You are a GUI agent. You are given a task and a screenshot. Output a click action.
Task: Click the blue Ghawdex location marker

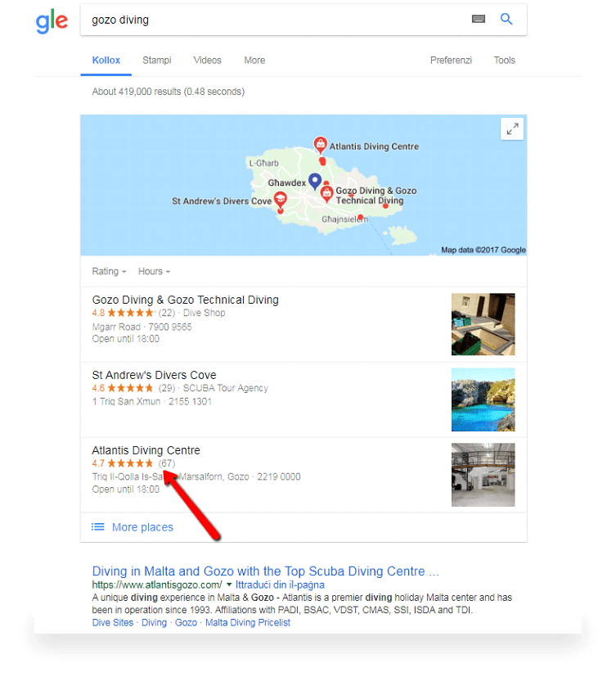coord(315,182)
